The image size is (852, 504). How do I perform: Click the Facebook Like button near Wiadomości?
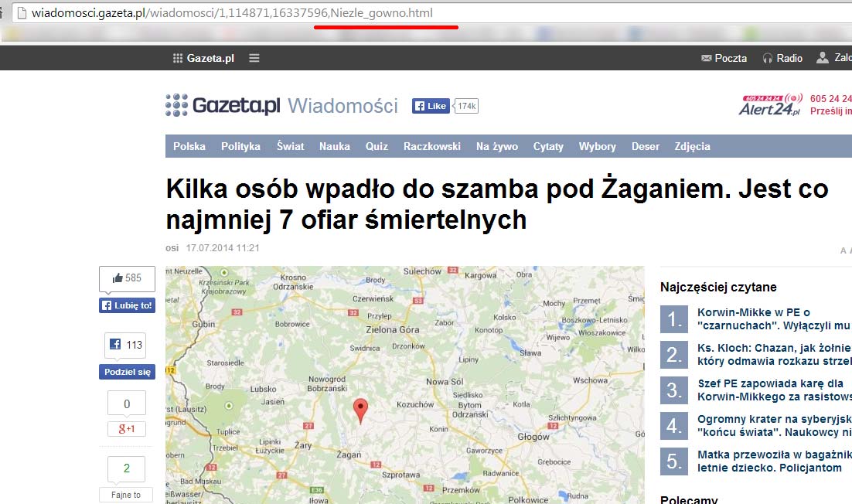(x=430, y=106)
